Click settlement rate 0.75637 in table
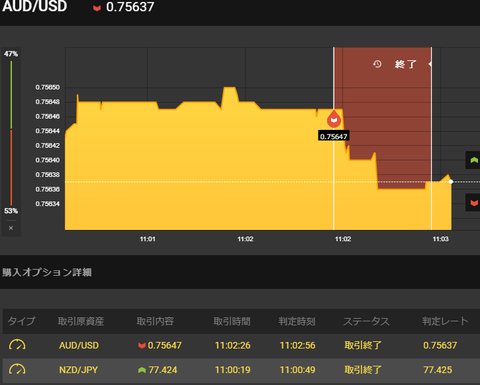 pos(440,345)
